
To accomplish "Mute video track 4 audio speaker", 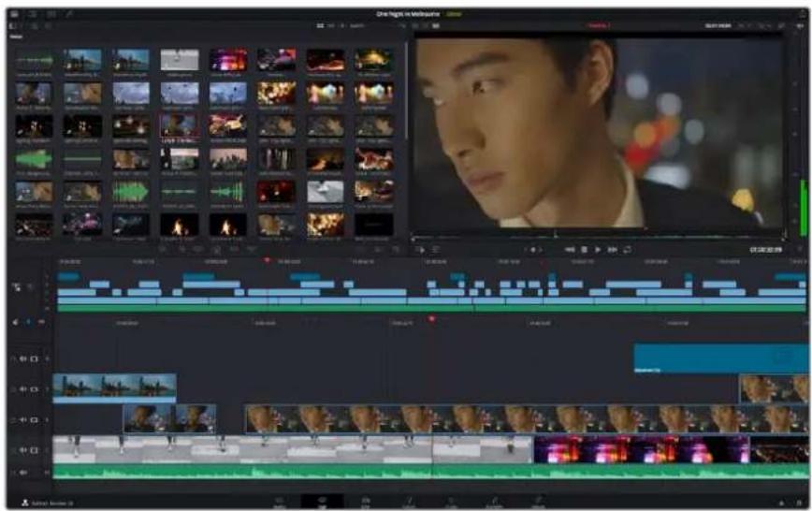I will tap(23, 358).
